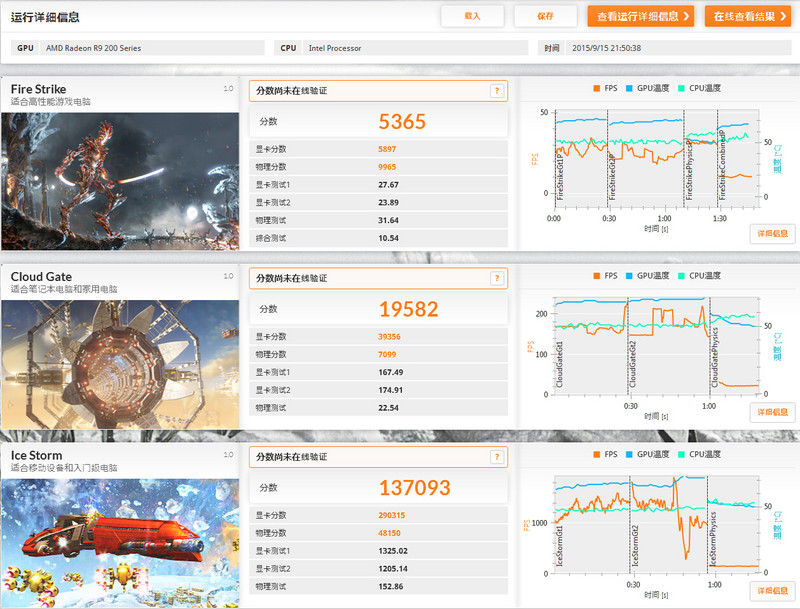The width and height of the screenshot is (800, 609).
Task: Click the GPU field showing AMD Radeon R9 200
Action: coord(150,47)
